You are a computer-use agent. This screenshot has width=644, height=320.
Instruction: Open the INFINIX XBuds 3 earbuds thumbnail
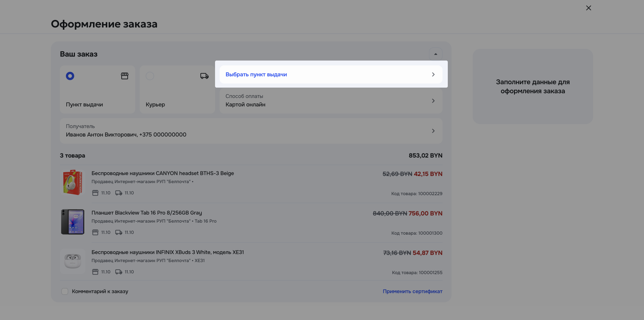[73, 261]
